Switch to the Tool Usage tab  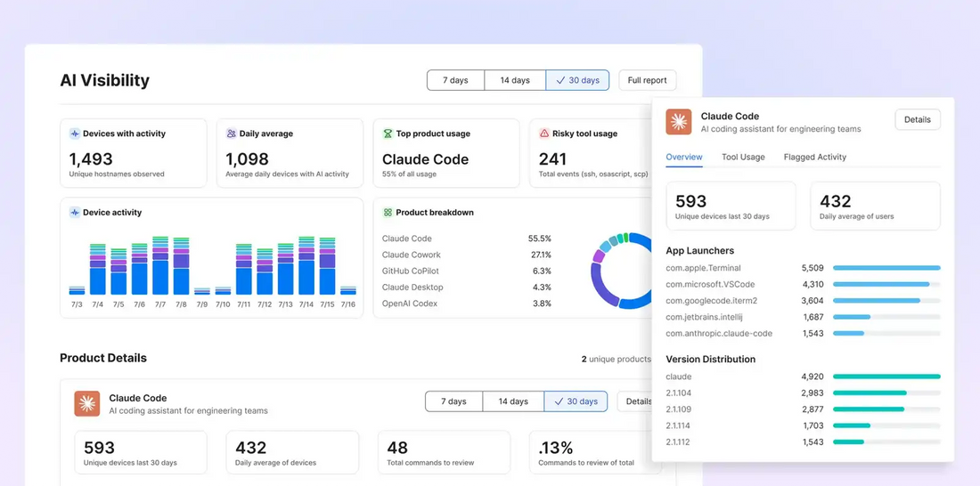coord(743,158)
